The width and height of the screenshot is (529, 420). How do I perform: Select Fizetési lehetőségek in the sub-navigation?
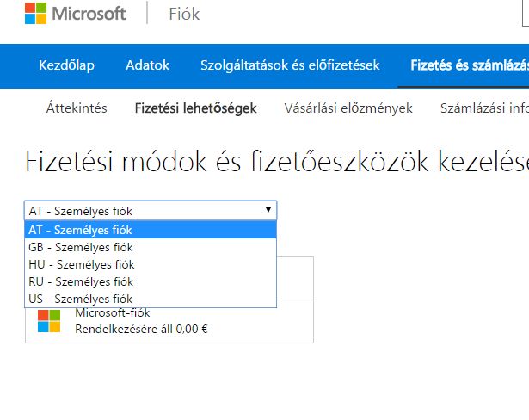click(x=195, y=108)
